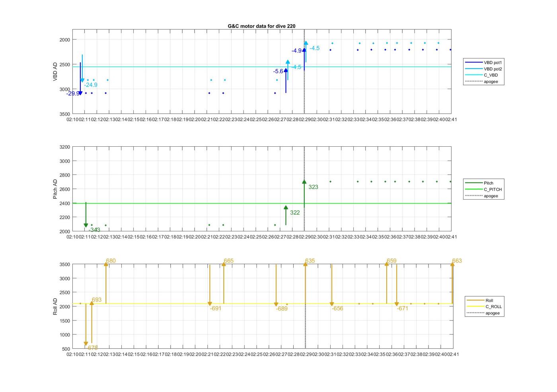Click the '665' roll annotation
The height and width of the screenshot is (392, 557).
228,261
